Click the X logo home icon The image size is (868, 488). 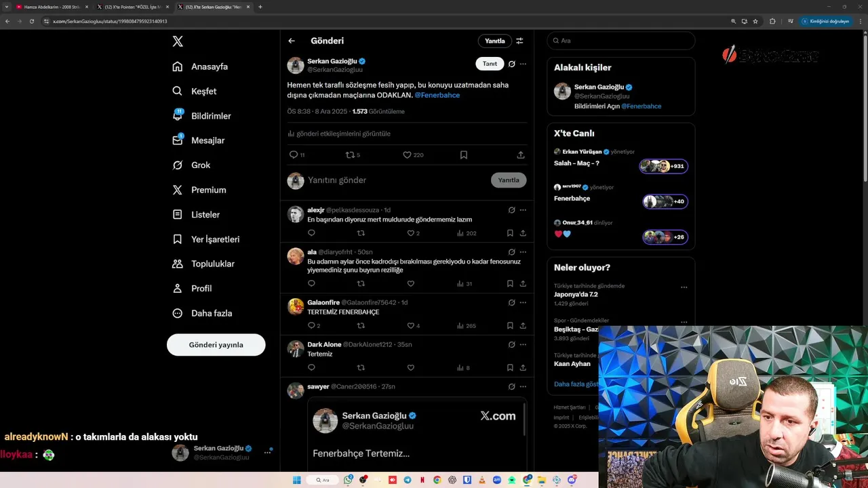(178, 41)
